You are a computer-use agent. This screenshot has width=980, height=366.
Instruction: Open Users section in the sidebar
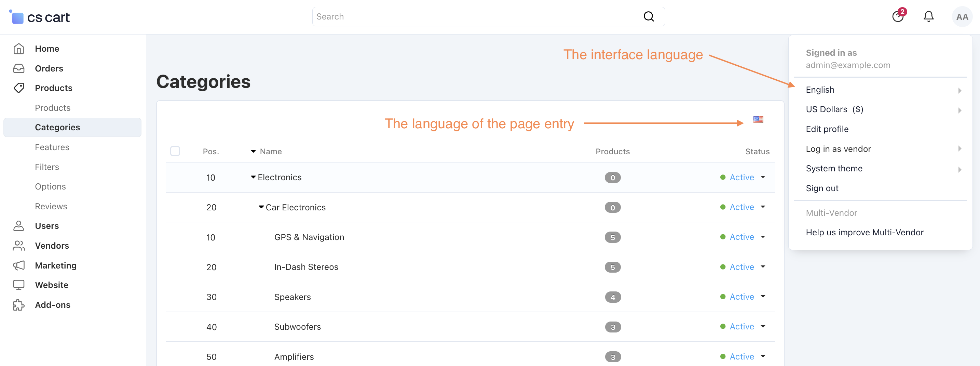click(x=47, y=226)
